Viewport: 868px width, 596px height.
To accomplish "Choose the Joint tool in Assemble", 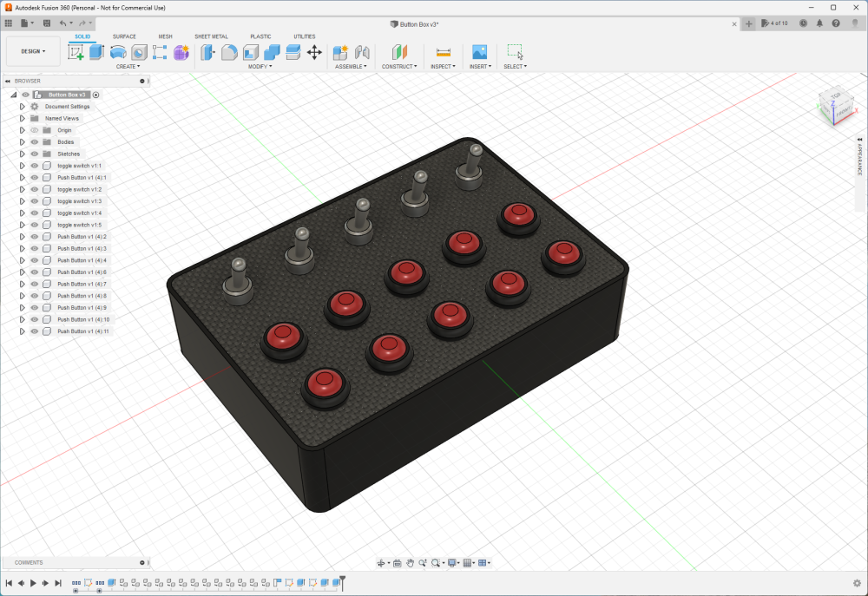I will pos(362,52).
